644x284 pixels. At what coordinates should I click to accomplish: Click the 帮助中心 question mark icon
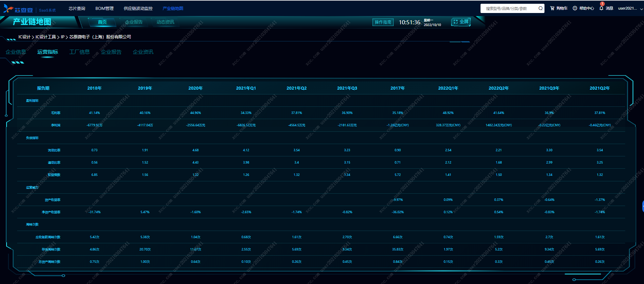[575, 8]
